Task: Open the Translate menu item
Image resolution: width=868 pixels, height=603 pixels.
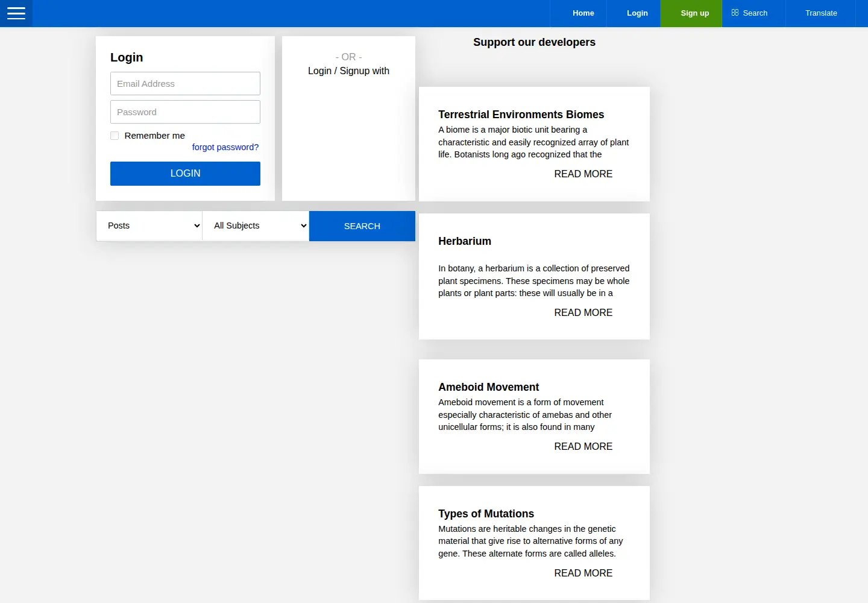Action: click(821, 13)
